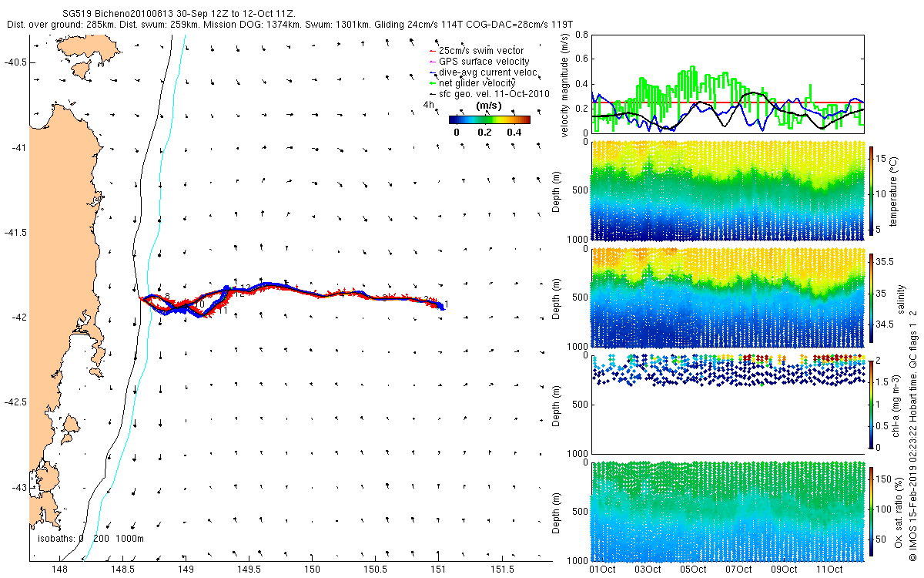Click the temperature (°C) color bar
Image resolution: width=924 pixels, height=578 pixels.
(872, 190)
